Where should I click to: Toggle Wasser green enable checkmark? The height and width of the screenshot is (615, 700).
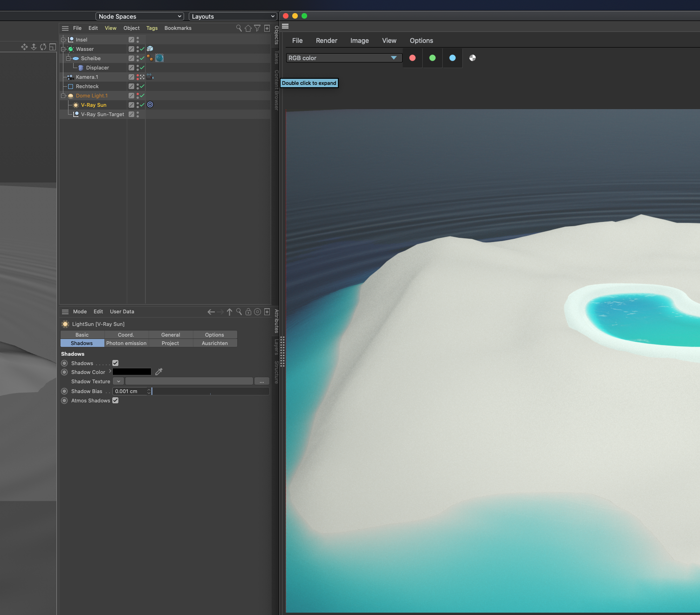[x=142, y=49]
